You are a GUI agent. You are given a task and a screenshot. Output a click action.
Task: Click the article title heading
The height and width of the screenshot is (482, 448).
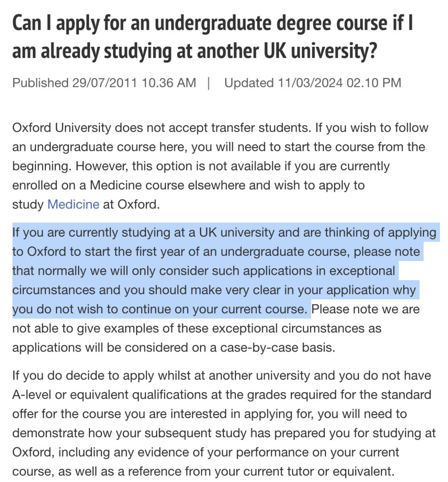pyautogui.click(x=212, y=37)
